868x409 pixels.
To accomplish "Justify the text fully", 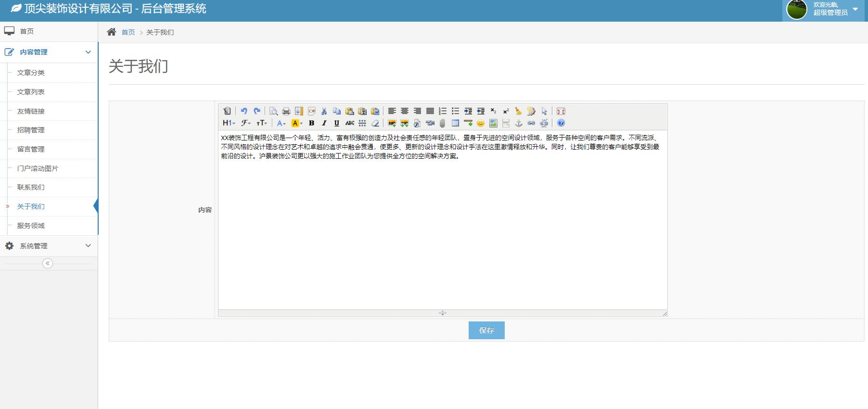I will coord(430,111).
